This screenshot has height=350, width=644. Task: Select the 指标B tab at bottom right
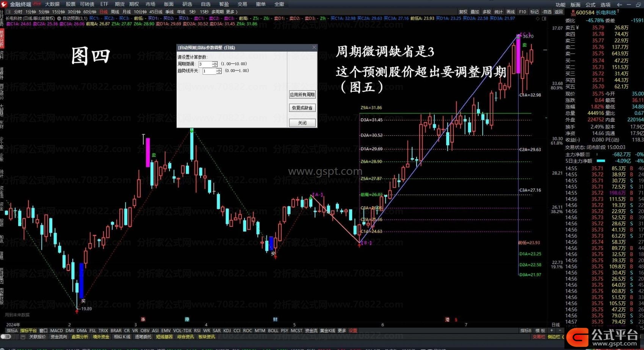(x=526, y=331)
